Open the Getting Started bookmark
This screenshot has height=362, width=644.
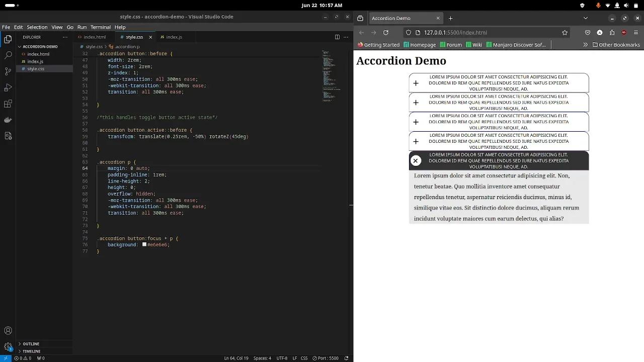coord(378,45)
